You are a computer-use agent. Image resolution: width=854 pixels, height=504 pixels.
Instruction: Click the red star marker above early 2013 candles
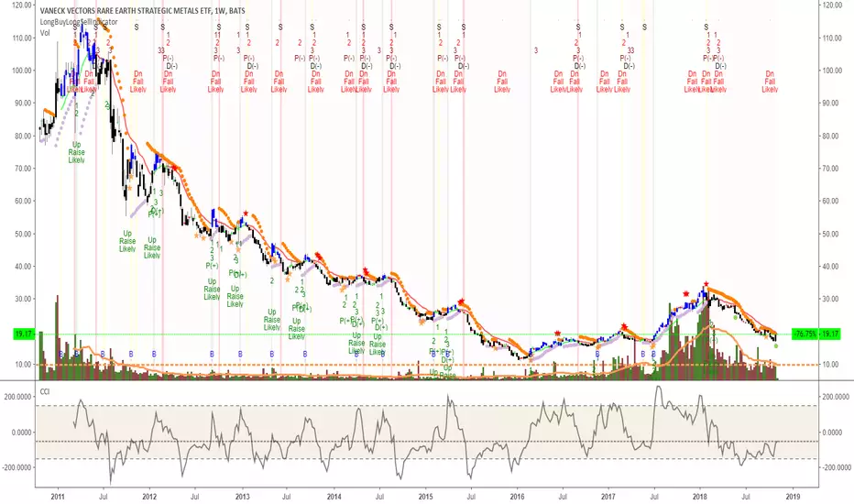[x=246, y=213]
